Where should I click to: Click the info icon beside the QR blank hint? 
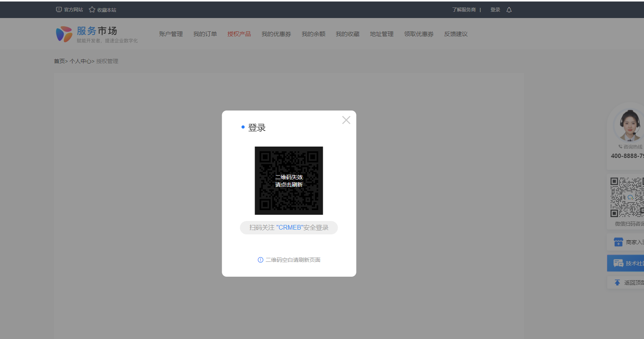point(260,260)
